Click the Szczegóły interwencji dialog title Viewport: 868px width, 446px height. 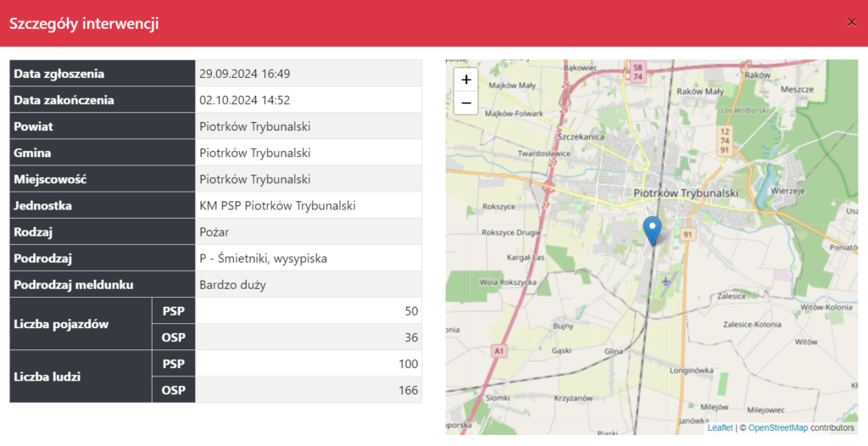84,24
